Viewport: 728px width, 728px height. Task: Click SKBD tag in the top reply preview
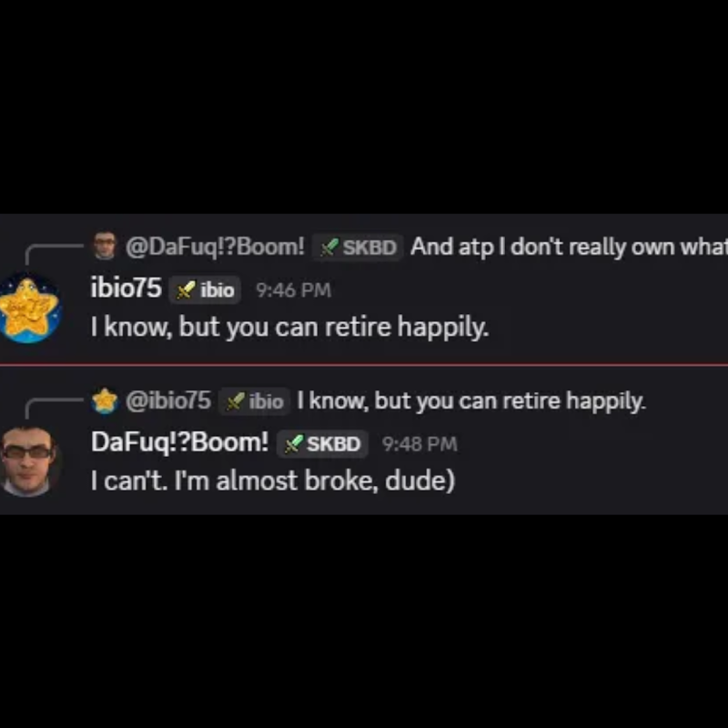358,247
